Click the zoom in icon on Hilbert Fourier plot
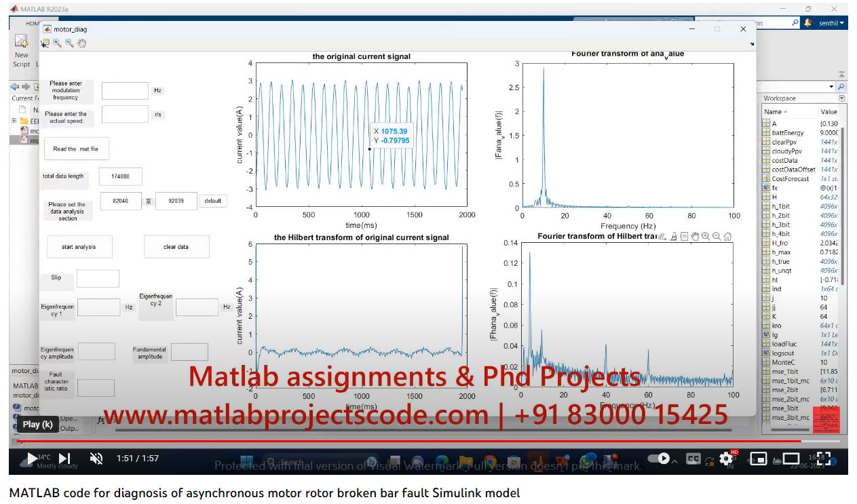The height and width of the screenshot is (504, 857). coord(706,236)
